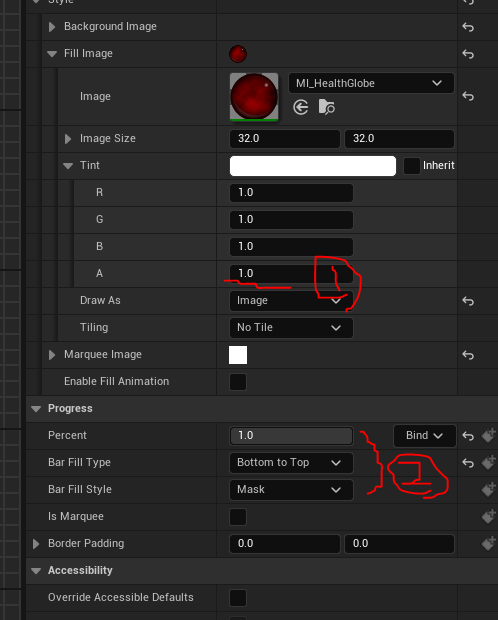Screen dimensions: 498x620
Task: Enable Override Accessible Defaults checkbox
Action: pyautogui.click(x=238, y=598)
